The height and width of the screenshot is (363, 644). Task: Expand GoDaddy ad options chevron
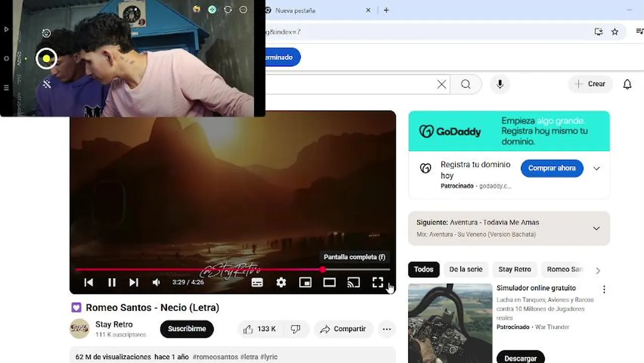click(x=597, y=168)
